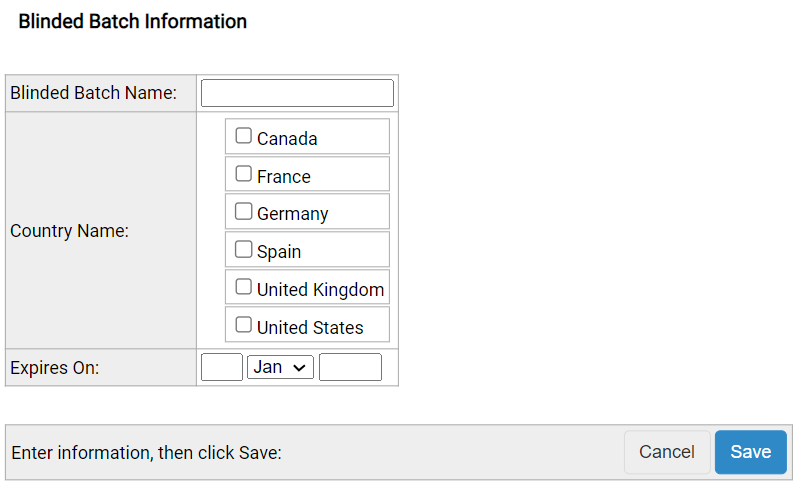Click the 'Germany' country name text
Screen dimensions: 802x489
coord(292,214)
